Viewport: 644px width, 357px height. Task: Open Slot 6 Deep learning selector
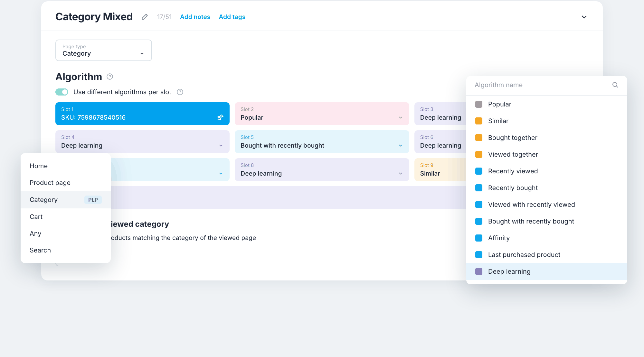(440, 142)
